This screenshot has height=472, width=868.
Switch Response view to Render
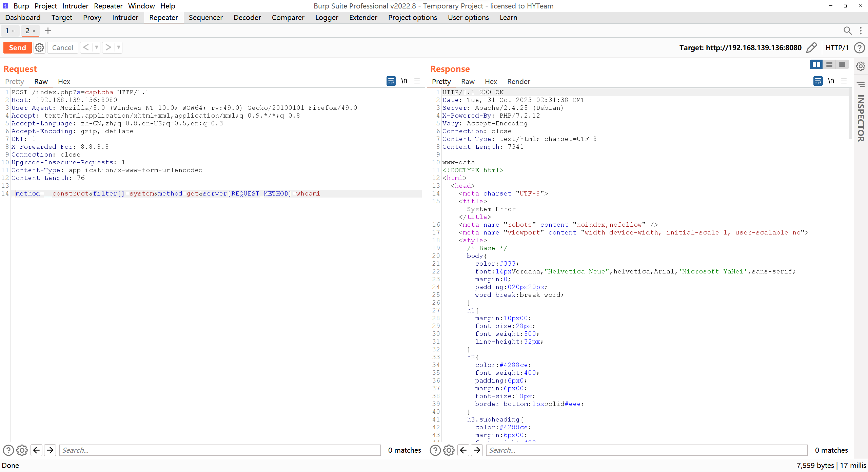click(x=519, y=82)
